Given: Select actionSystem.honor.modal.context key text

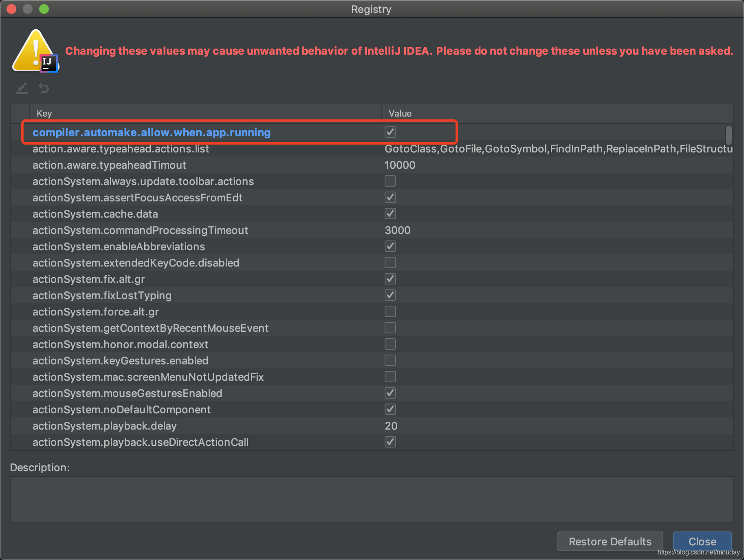Looking at the screenshot, I should [120, 344].
